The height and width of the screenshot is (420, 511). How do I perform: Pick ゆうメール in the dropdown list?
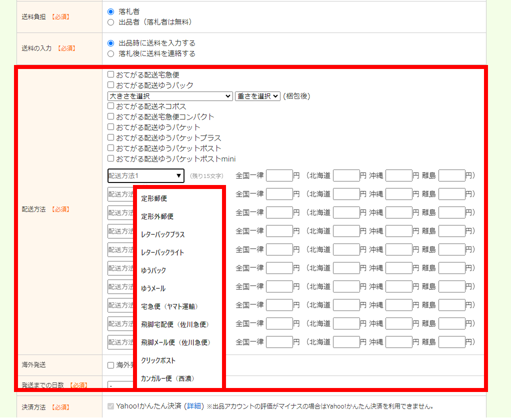pyautogui.click(x=153, y=288)
